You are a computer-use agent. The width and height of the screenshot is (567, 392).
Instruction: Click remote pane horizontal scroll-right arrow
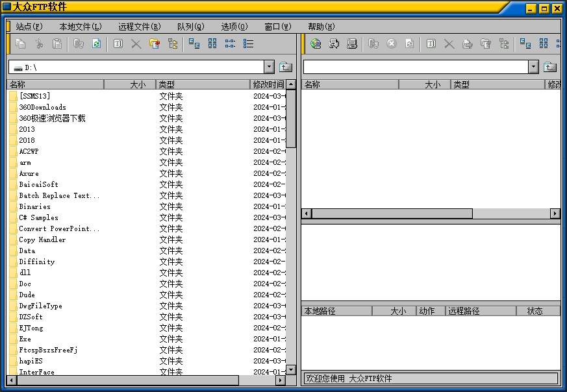[x=555, y=214]
